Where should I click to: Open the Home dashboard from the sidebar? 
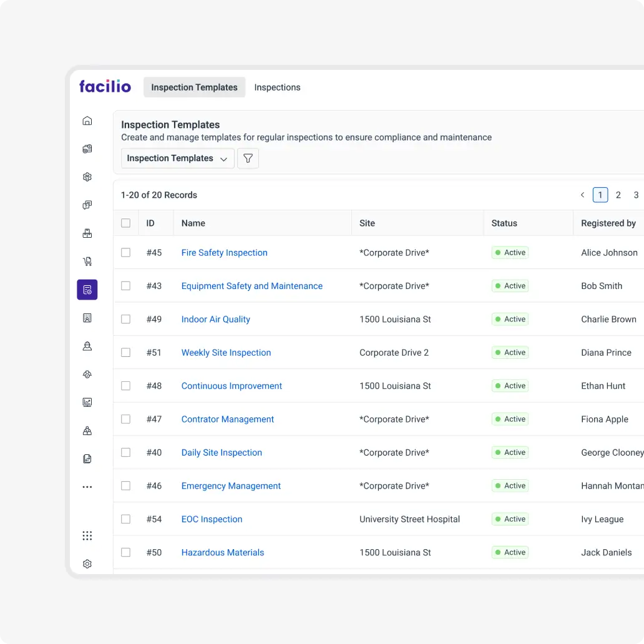click(87, 120)
